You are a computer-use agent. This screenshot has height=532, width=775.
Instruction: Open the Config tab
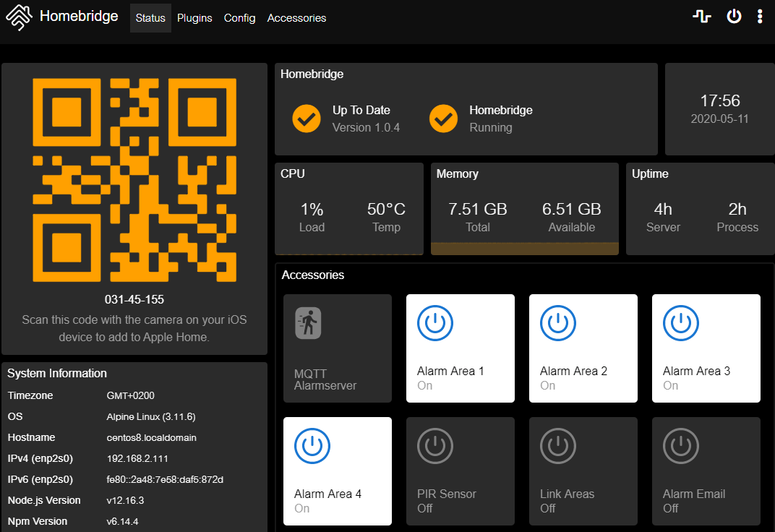tap(239, 18)
